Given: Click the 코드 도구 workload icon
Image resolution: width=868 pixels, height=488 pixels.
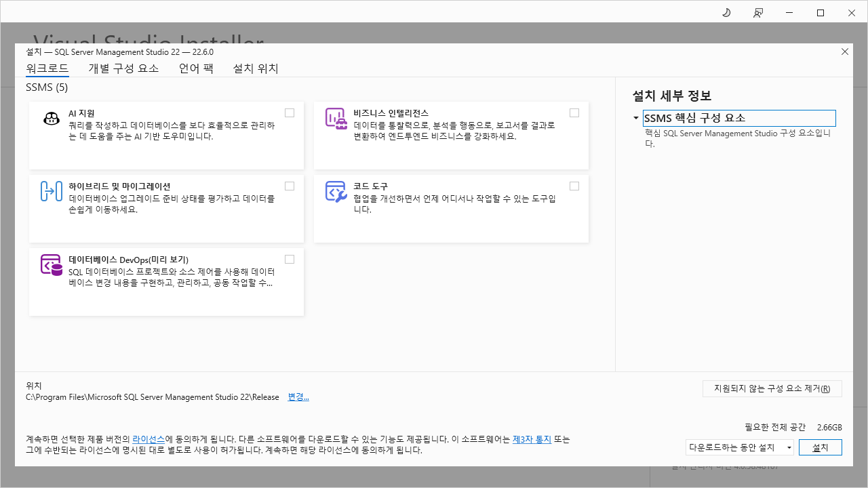Looking at the screenshot, I should [x=336, y=192].
